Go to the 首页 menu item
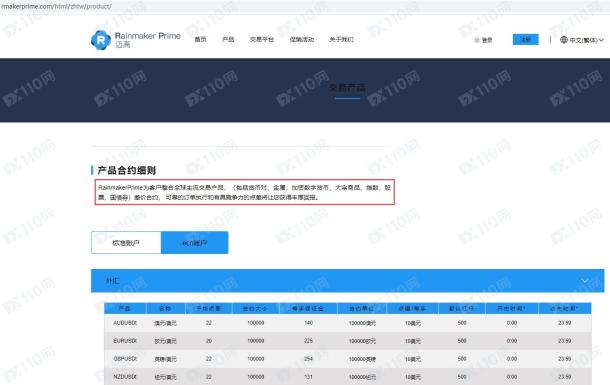This screenshot has height=385, width=610. (200, 39)
